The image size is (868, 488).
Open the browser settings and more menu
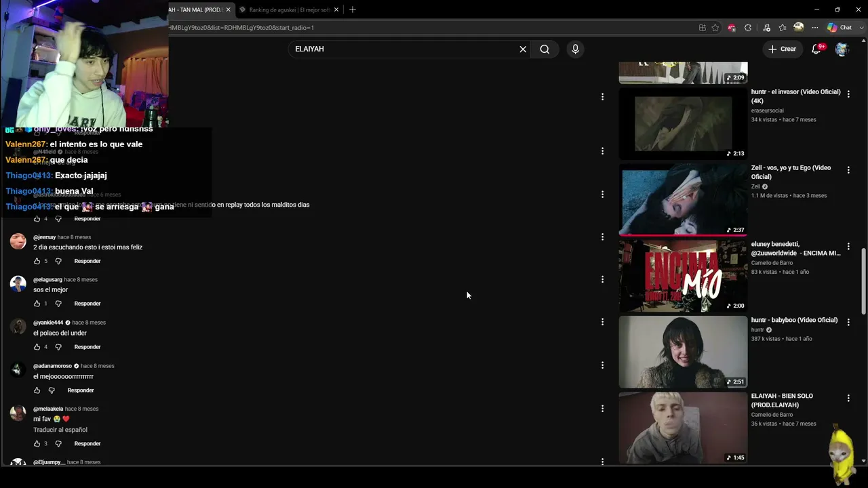coord(815,28)
